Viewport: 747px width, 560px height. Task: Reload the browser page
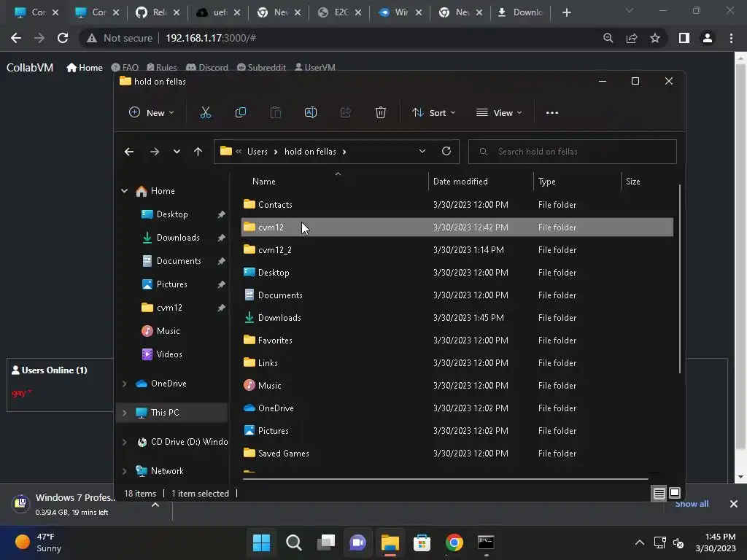[63, 38]
